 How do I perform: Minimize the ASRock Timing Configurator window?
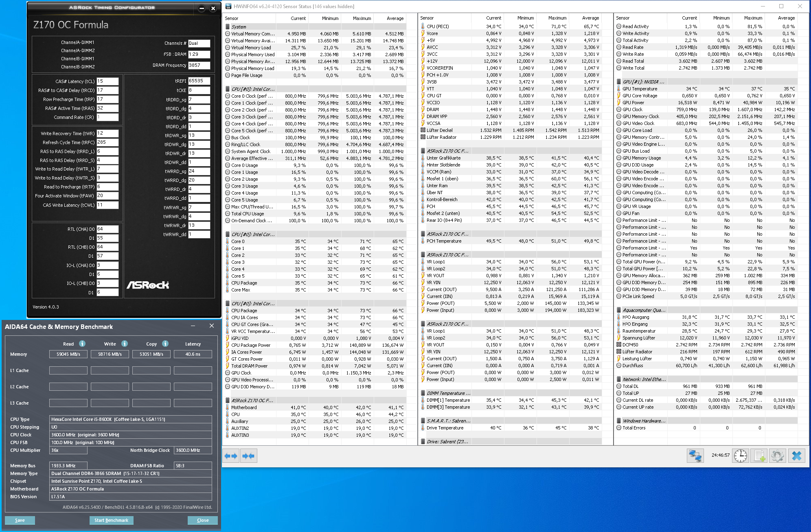pos(202,8)
